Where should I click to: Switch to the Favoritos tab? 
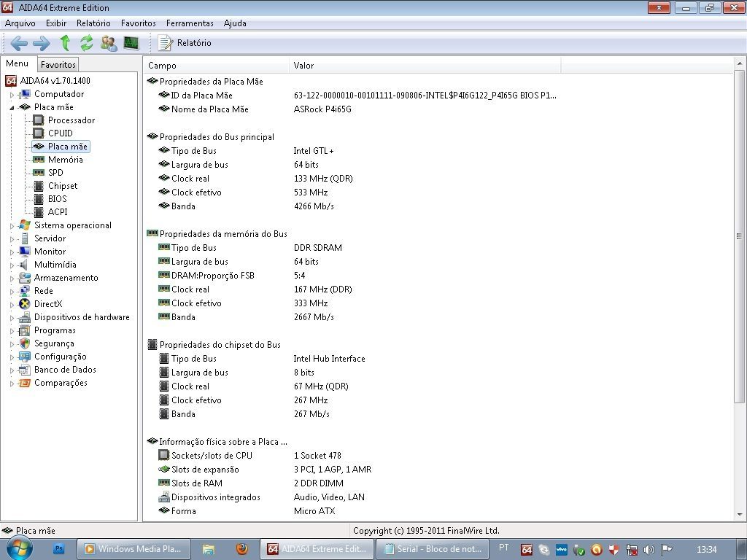pos(58,64)
